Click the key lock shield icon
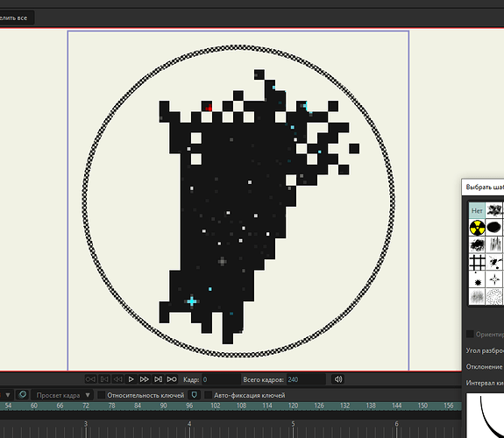This screenshot has width=504, height=438. pos(194,394)
